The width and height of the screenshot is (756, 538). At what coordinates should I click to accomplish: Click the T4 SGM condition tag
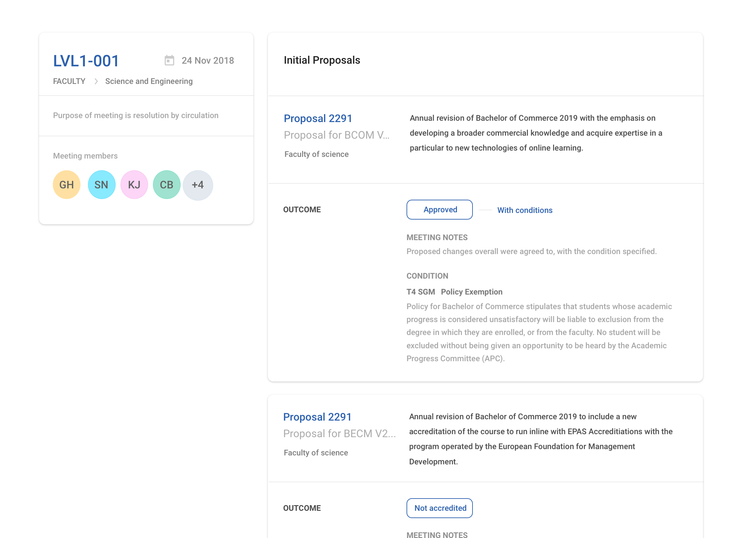420,292
